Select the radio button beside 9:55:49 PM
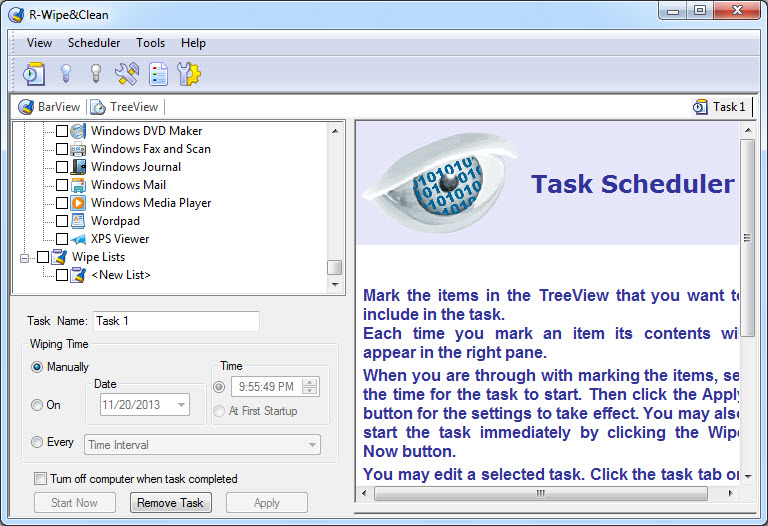This screenshot has height=526, width=768. (219, 387)
